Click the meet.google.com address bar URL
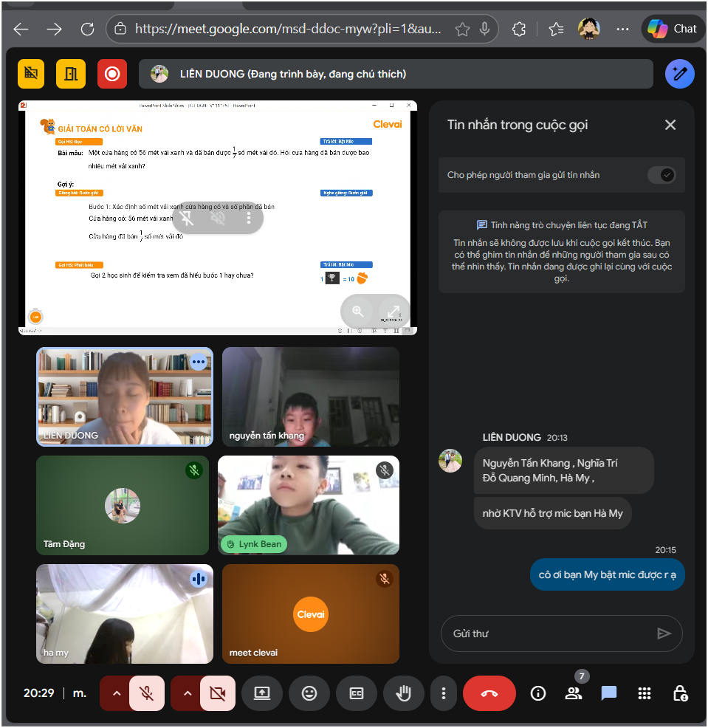 click(288, 29)
